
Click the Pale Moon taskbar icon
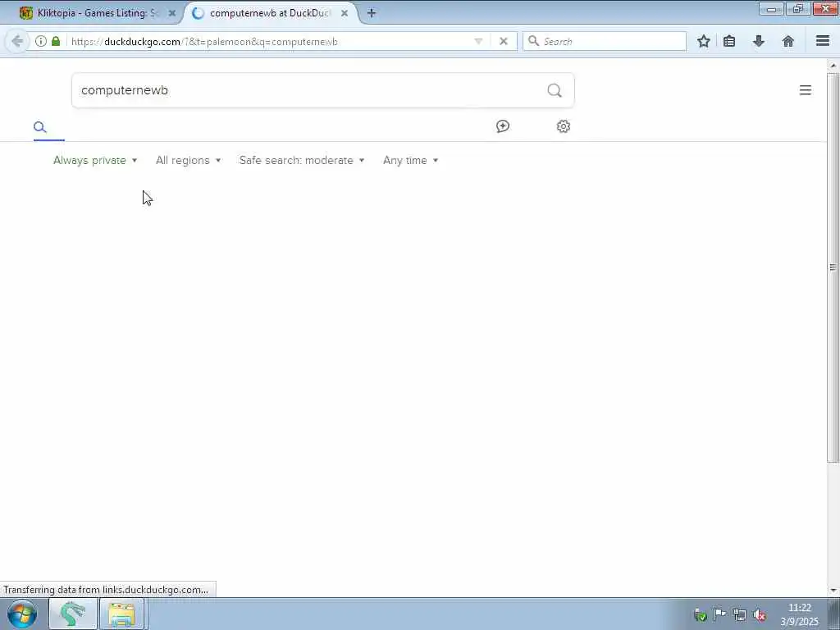click(x=72, y=614)
